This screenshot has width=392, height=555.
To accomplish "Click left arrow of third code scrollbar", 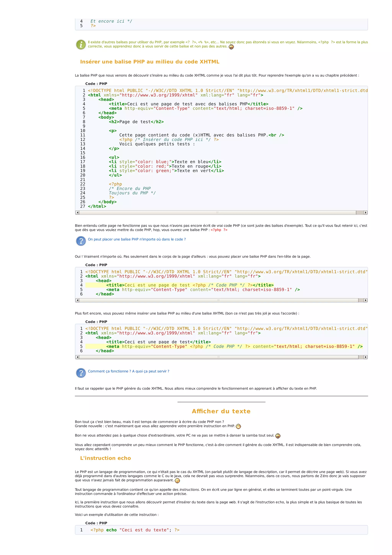I will [77, 357].
